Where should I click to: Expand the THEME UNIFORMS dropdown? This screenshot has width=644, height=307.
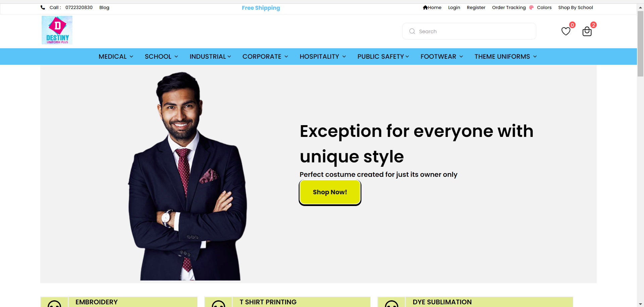click(x=505, y=56)
